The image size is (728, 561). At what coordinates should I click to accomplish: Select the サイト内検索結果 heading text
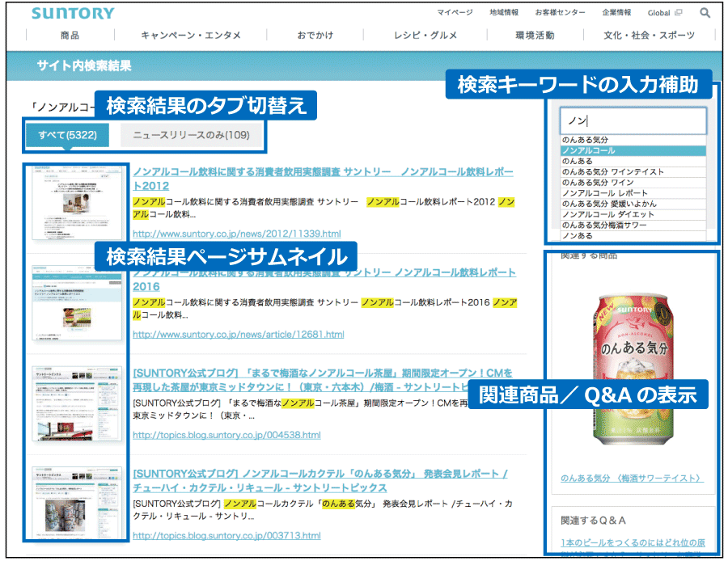[x=84, y=66]
